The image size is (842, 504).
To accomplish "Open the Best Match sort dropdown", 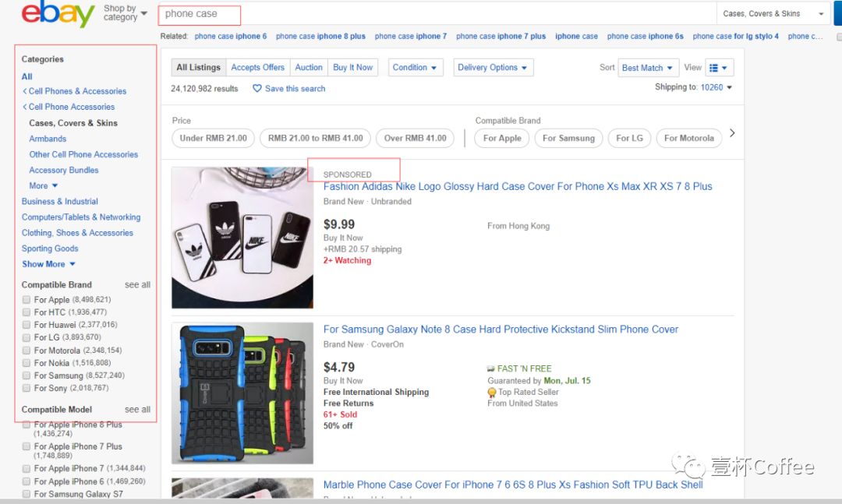I will pyautogui.click(x=648, y=68).
